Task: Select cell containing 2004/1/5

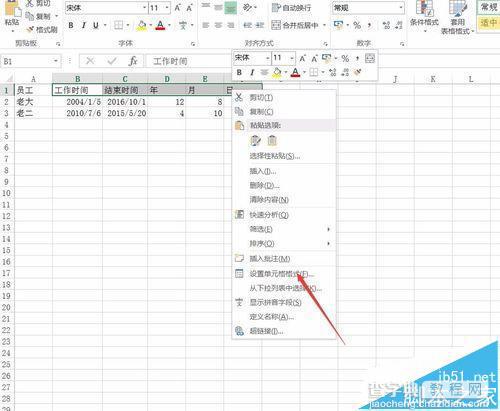Action: tap(77, 102)
